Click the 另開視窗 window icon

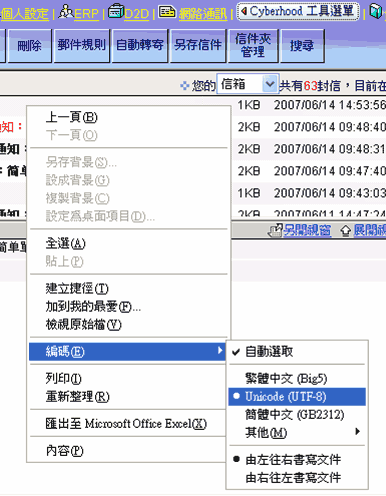[x=275, y=231]
